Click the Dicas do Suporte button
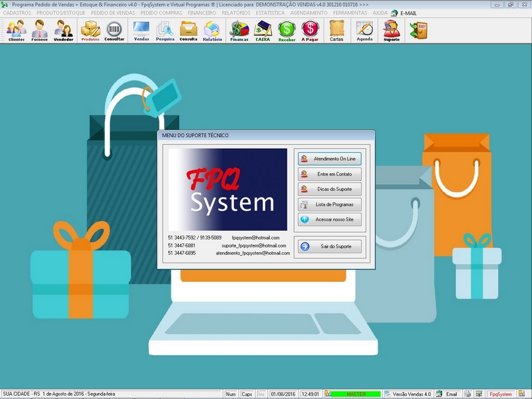This screenshot has width=532, height=399. tap(329, 190)
